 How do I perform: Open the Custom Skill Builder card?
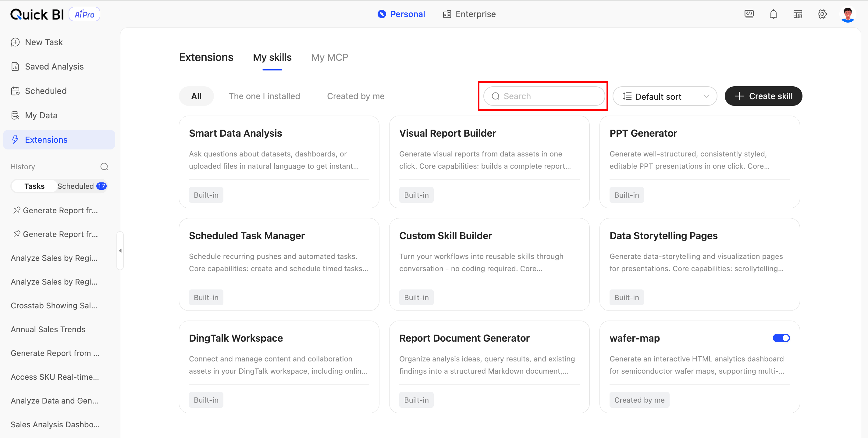(489, 265)
